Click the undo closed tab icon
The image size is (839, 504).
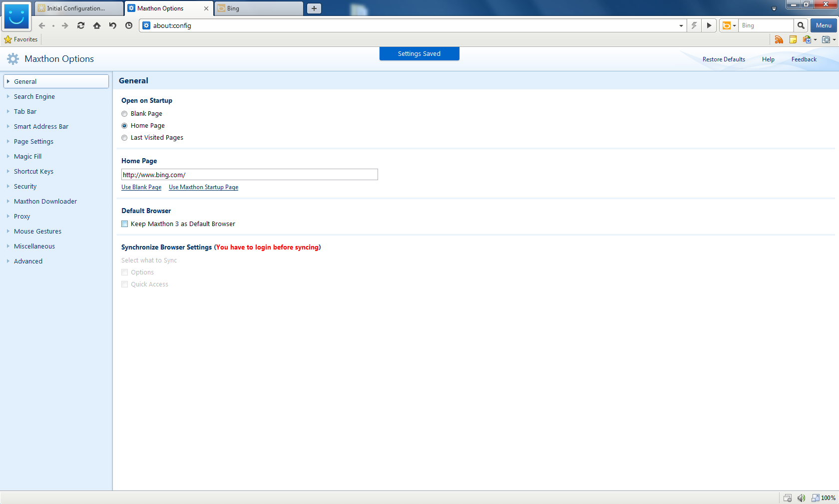113,25
